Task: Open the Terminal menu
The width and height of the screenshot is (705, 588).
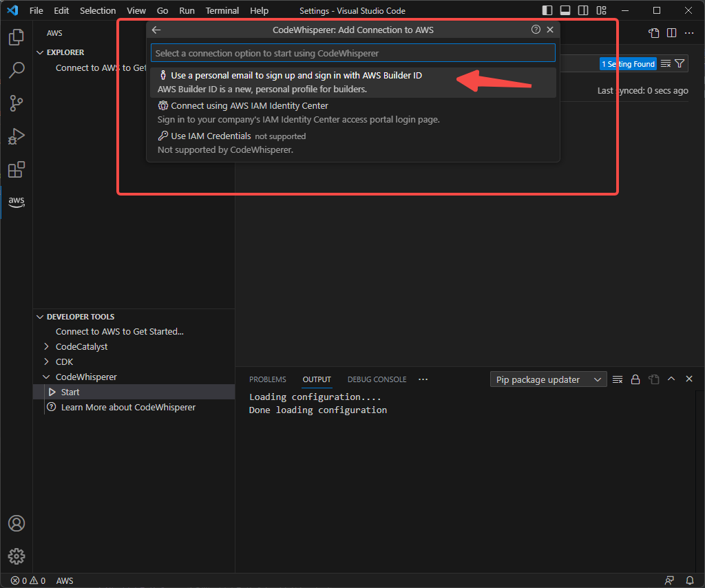Action: tap(222, 10)
